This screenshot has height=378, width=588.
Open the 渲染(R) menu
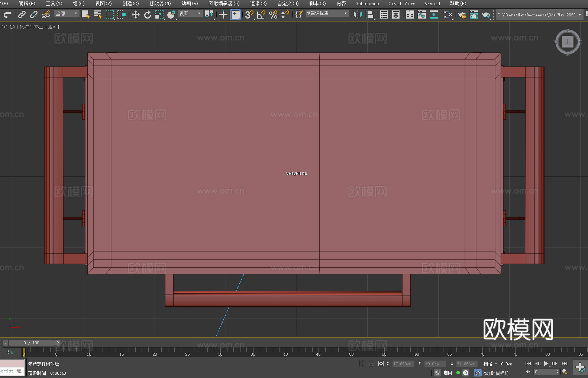258,3
